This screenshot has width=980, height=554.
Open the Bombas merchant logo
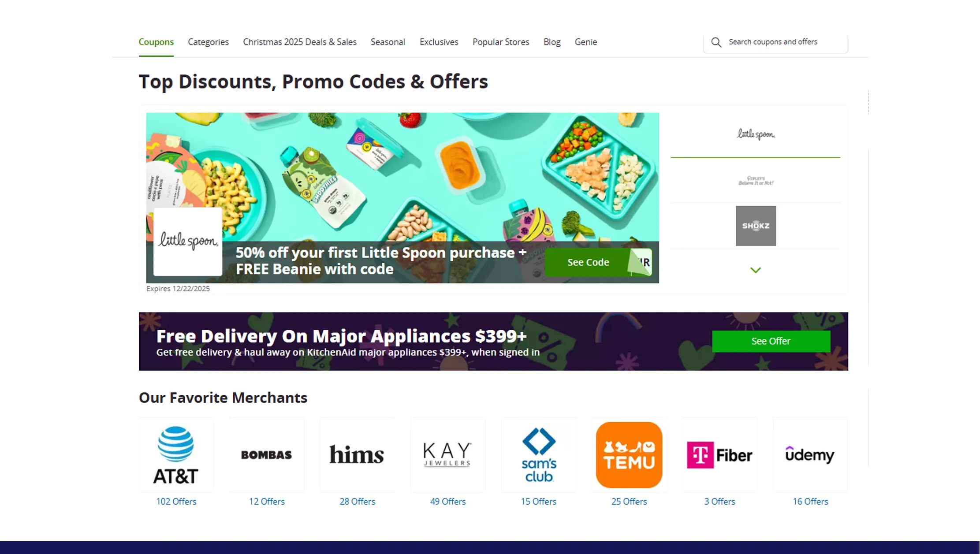pos(267,455)
